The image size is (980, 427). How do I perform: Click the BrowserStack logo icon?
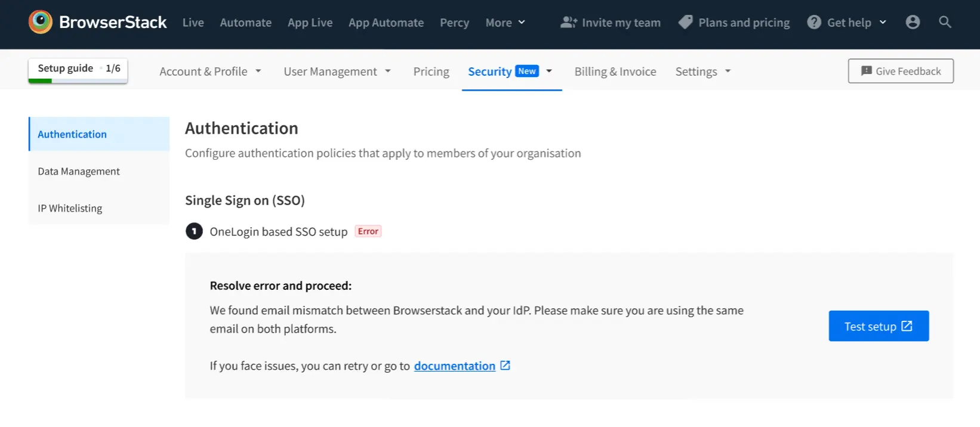(x=41, y=22)
